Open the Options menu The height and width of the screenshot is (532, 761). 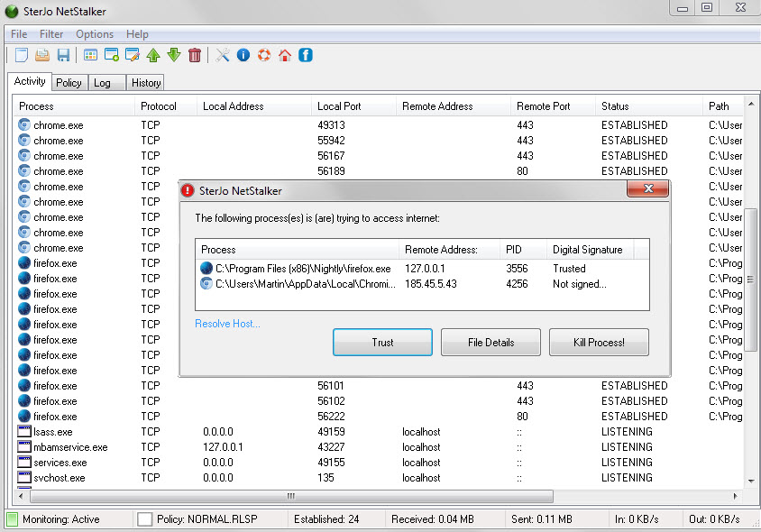coord(95,34)
